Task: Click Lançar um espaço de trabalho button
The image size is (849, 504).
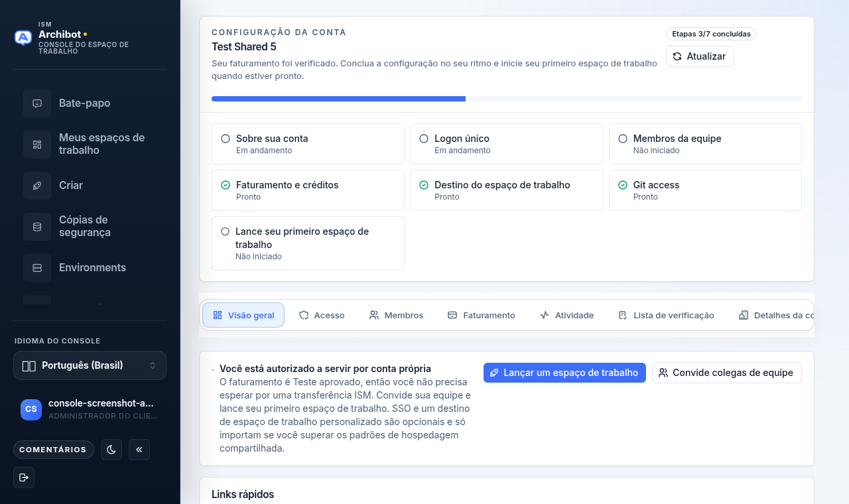Action: tap(564, 373)
